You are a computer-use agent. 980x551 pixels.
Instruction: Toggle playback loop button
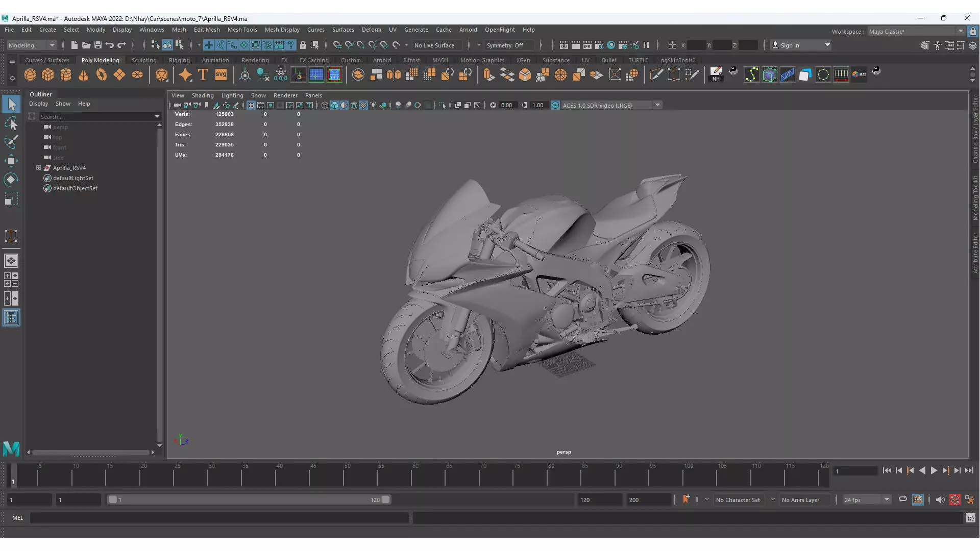pyautogui.click(x=903, y=499)
